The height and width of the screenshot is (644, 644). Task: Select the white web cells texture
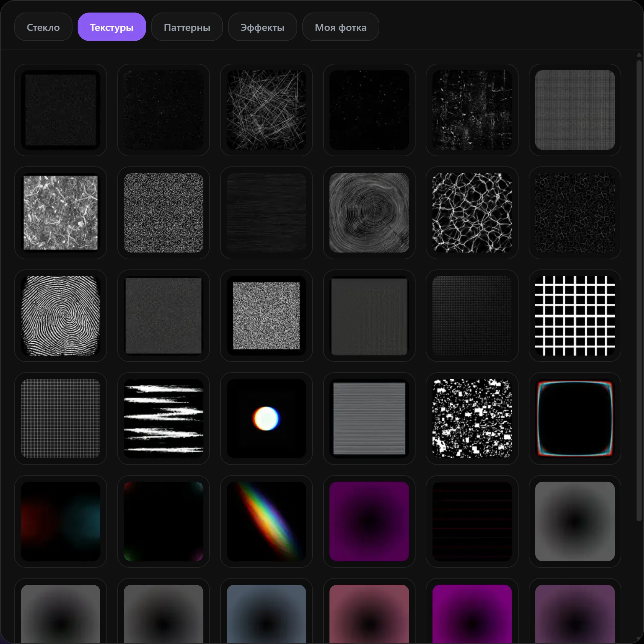point(472,213)
